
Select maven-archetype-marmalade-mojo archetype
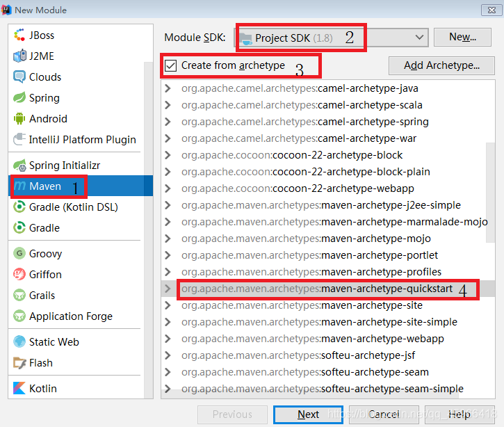pyautogui.click(x=334, y=222)
